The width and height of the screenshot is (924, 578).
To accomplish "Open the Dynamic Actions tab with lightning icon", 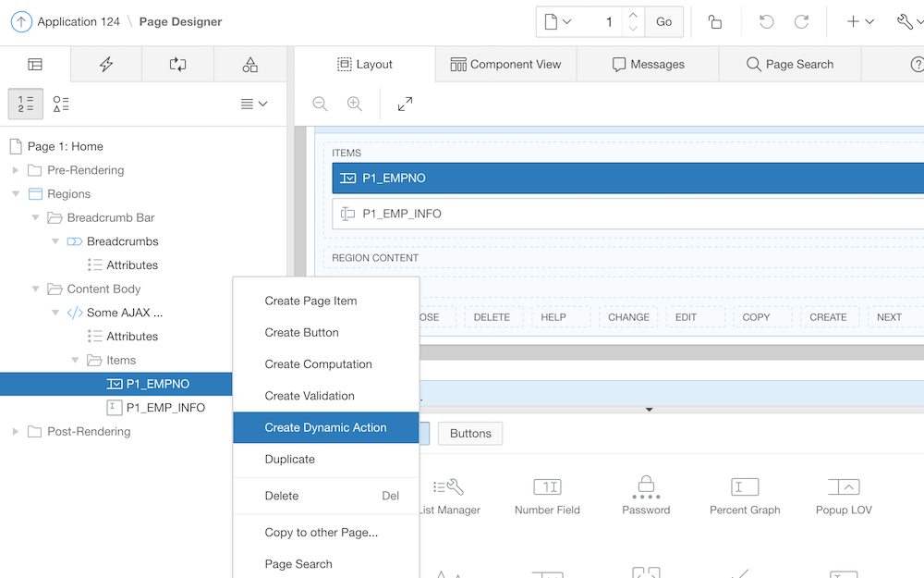I will point(106,64).
